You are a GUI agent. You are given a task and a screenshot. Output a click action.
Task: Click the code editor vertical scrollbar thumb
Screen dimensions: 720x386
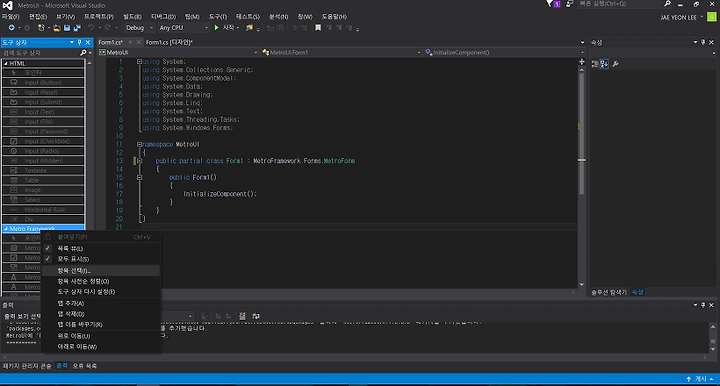point(582,133)
